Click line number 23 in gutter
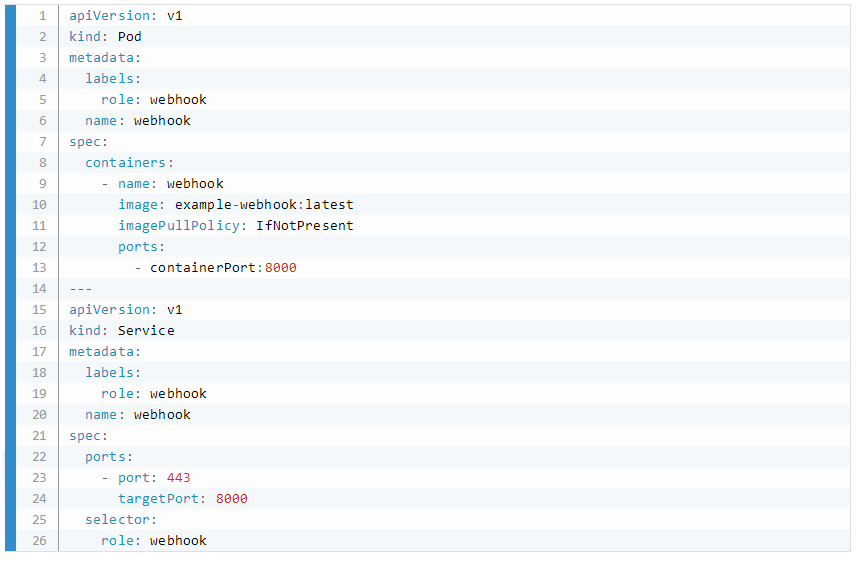Image resolution: width=858 pixels, height=562 pixels. pyautogui.click(x=39, y=478)
